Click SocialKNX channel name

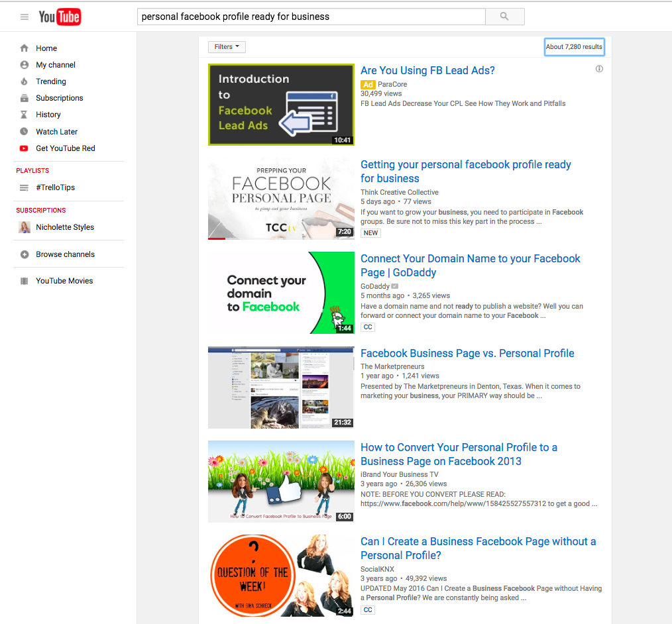(377, 569)
